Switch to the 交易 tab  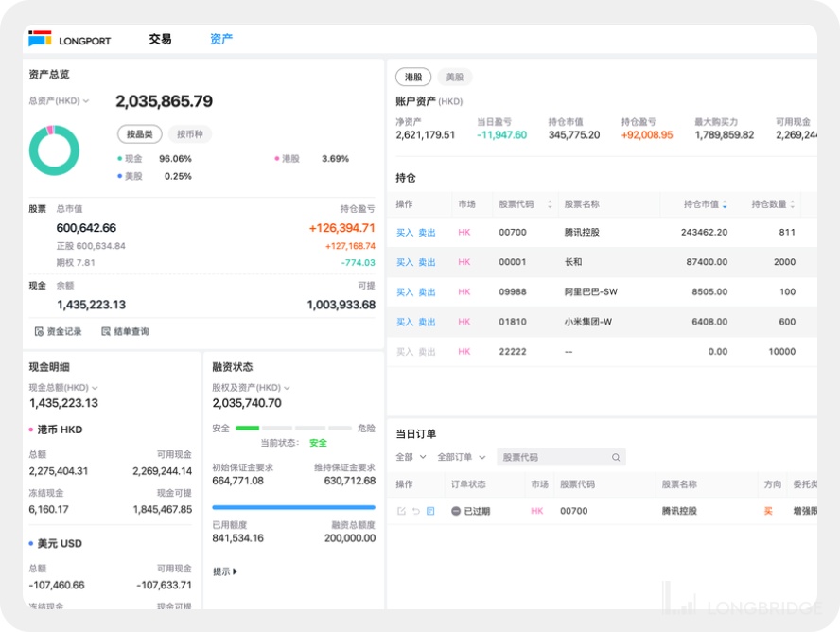160,40
